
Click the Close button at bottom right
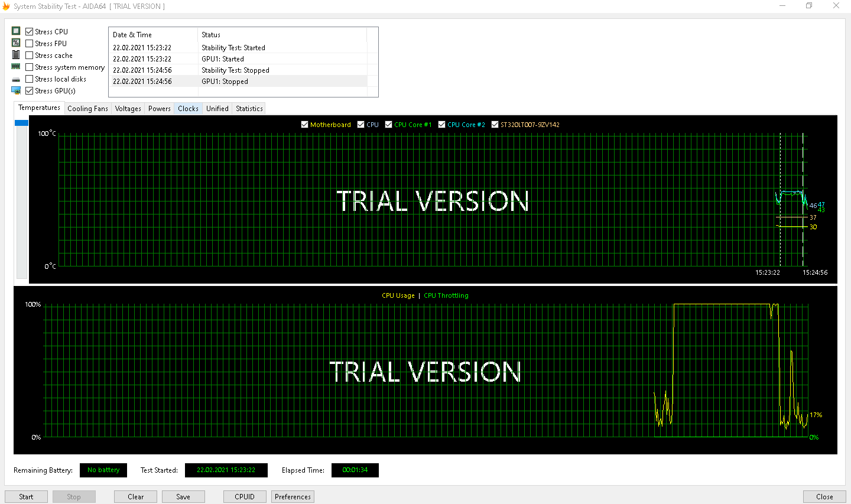point(824,497)
